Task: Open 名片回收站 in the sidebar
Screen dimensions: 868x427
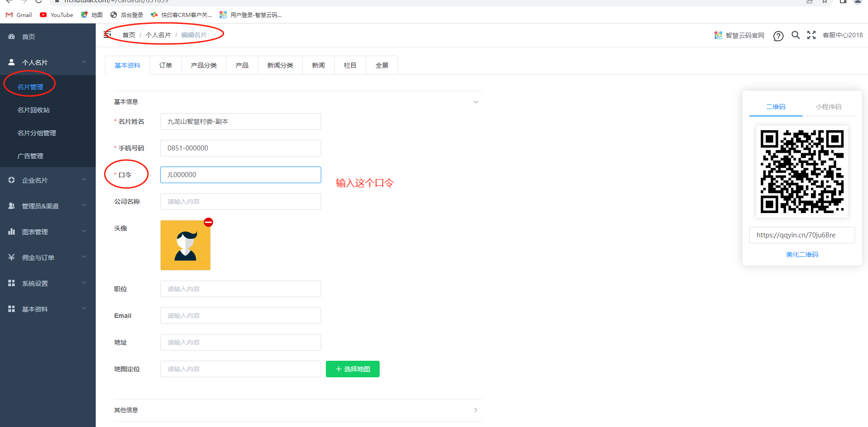Action: (34, 110)
